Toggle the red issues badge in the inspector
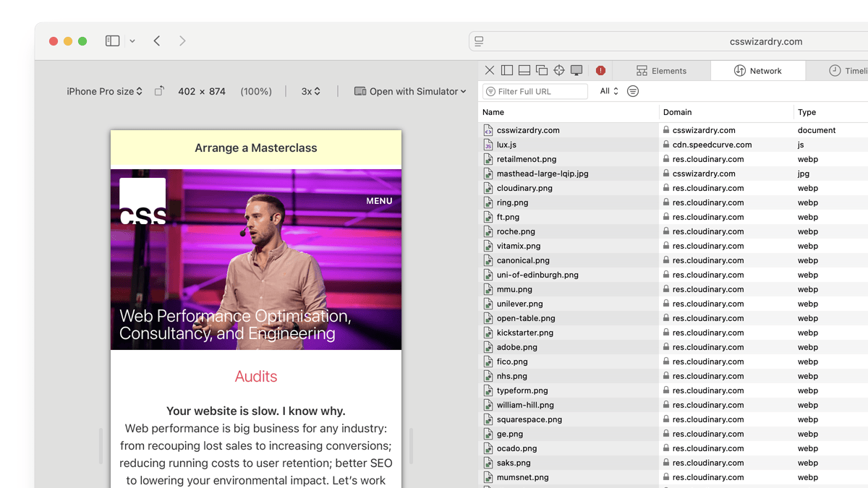868x488 pixels. click(x=600, y=70)
